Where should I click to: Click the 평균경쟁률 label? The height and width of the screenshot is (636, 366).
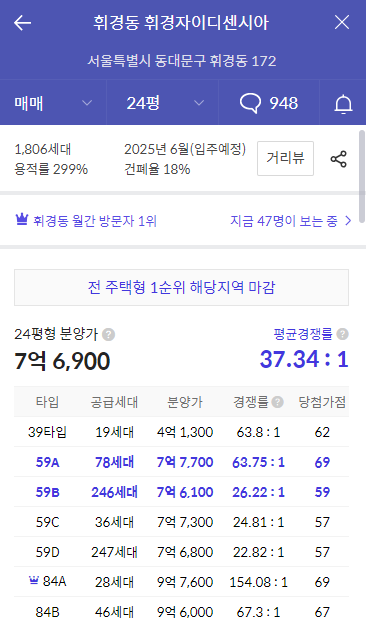[x=303, y=334]
